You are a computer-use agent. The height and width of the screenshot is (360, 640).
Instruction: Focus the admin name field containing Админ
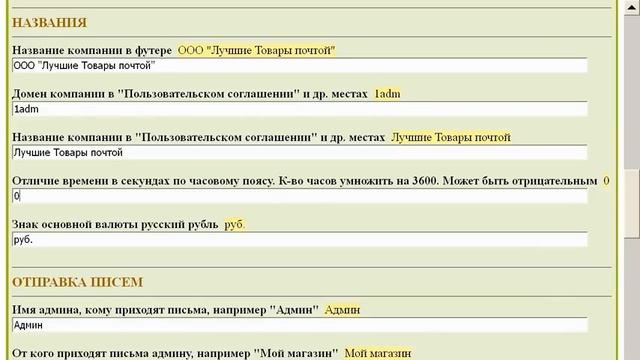tap(300, 325)
